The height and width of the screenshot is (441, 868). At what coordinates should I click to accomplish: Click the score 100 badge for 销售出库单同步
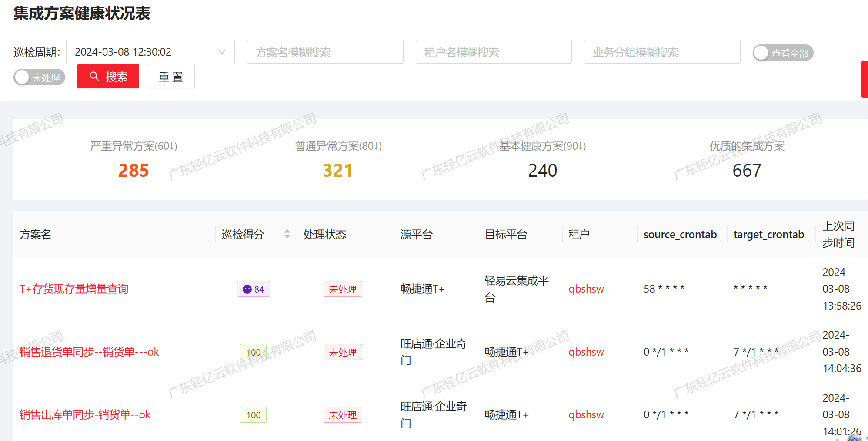point(254,415)
